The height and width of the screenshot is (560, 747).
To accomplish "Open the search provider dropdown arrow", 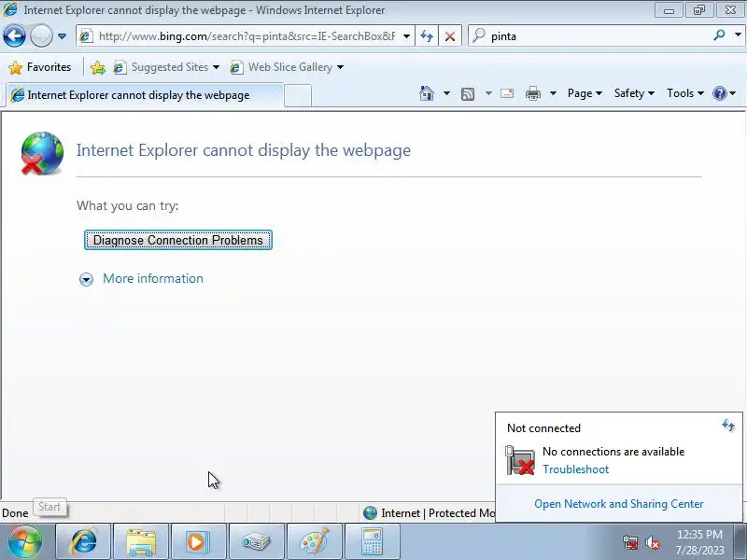I will (x=738, y=35).
